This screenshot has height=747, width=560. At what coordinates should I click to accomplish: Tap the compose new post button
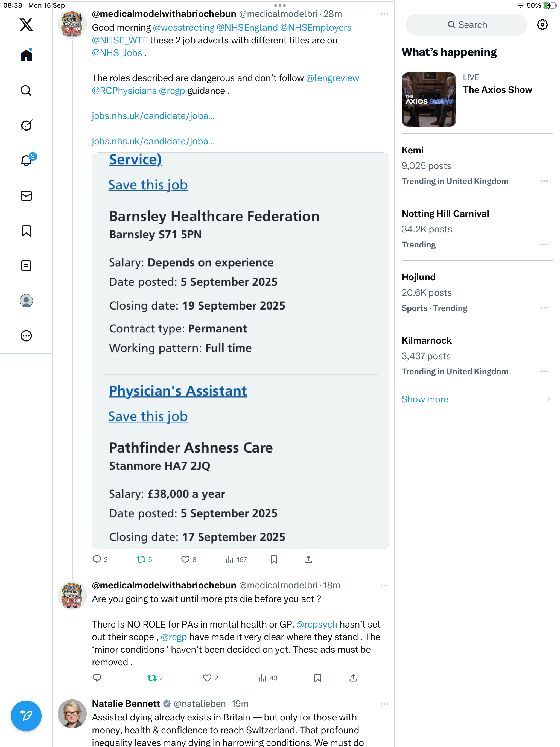tap(26, 716)
